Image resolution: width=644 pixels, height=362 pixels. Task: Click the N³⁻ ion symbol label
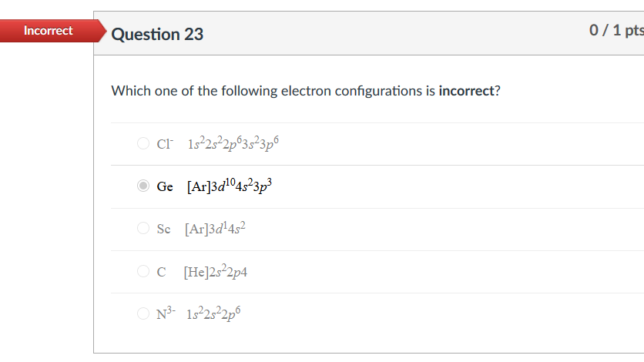pos(166,313)
